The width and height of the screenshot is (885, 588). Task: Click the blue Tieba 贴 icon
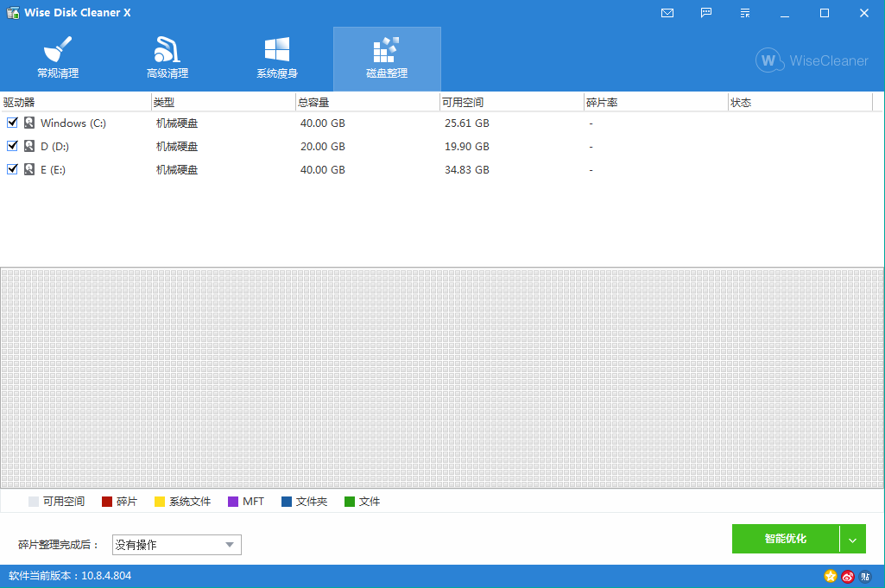coord(865,576)
